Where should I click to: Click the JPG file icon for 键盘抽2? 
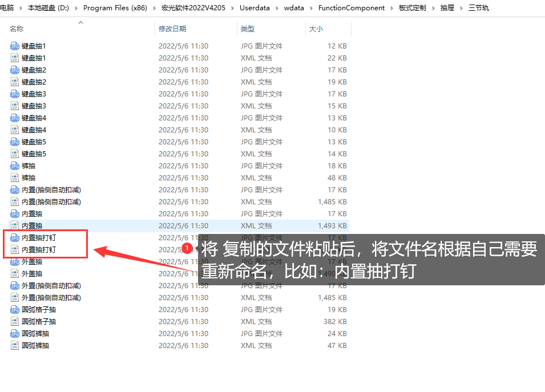click(x=15, y=70)
